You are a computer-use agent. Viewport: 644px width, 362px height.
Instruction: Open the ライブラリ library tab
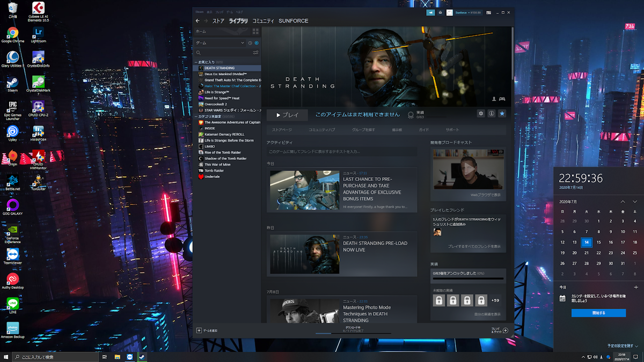coord(238,21)
